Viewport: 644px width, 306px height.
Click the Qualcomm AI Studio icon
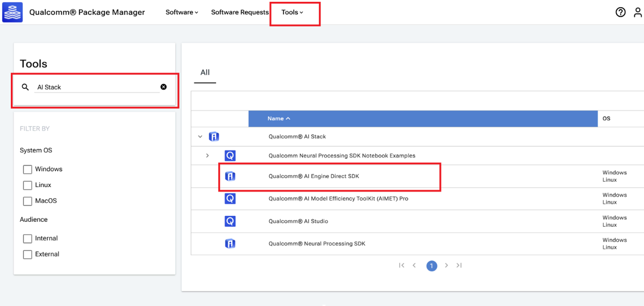(230, 221)
